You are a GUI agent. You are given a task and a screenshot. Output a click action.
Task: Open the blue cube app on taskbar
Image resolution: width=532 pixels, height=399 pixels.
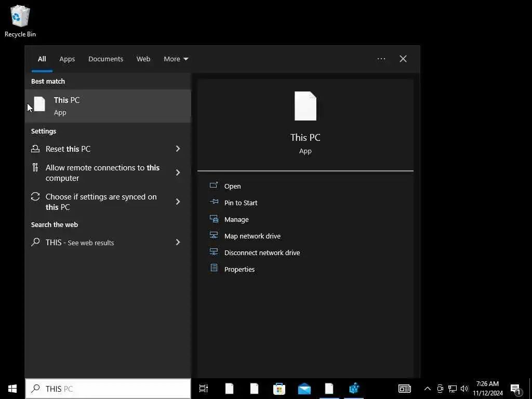(354, 388)
